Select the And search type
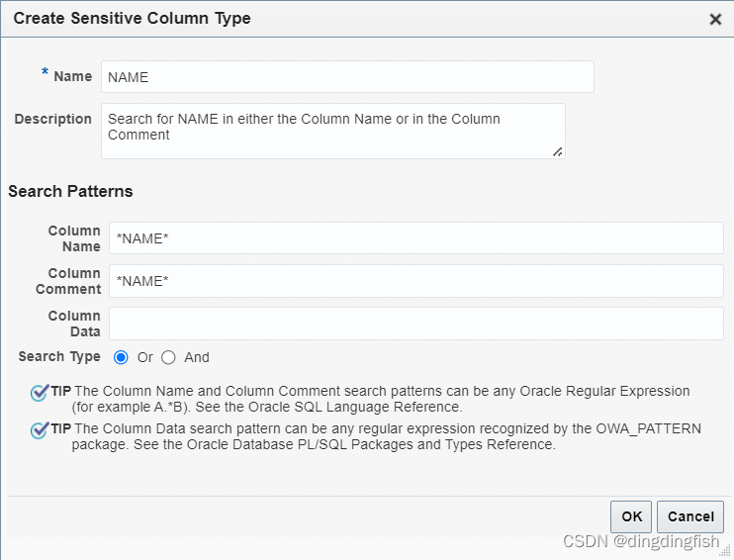This screenshot has width=734, height=560. click(168, 357)
